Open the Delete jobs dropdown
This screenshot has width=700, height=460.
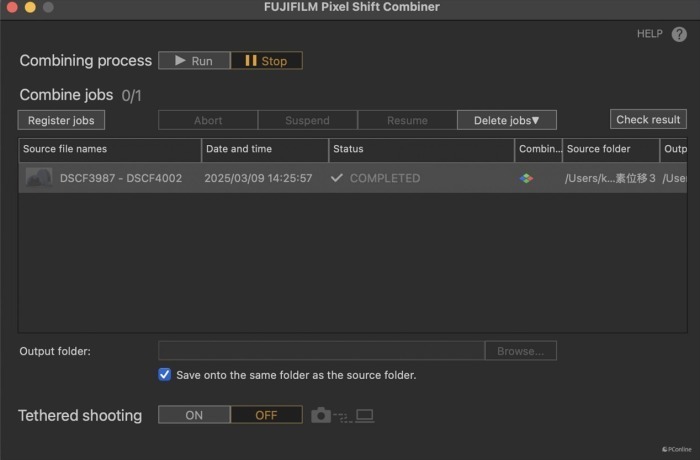tap(507, 120)
